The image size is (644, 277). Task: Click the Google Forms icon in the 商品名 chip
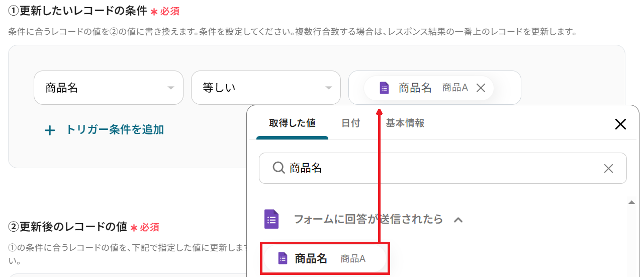click(x=384, y=88)
